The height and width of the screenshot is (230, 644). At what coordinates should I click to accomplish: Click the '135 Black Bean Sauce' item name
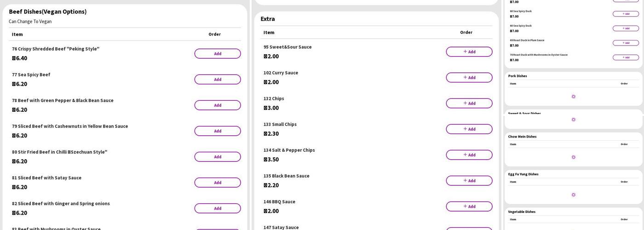click(287, 176)
